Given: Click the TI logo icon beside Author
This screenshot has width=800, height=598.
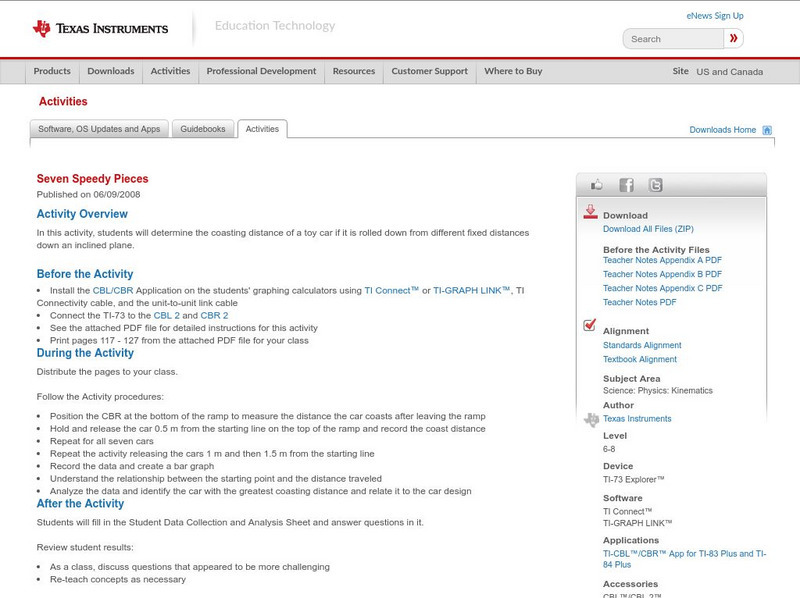Looking at the screenshot, I should point(591,419).
